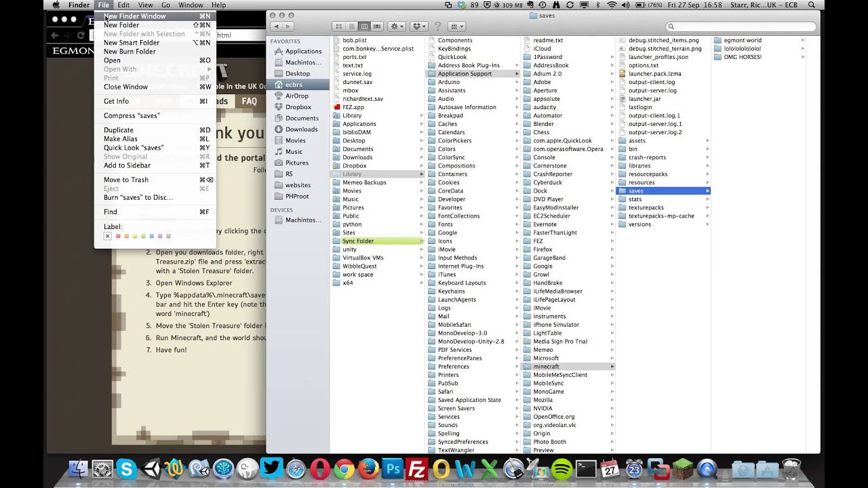Select AirDrop in Finder sidebar
This screenshot has width=868, height=488.
[298, 96]
